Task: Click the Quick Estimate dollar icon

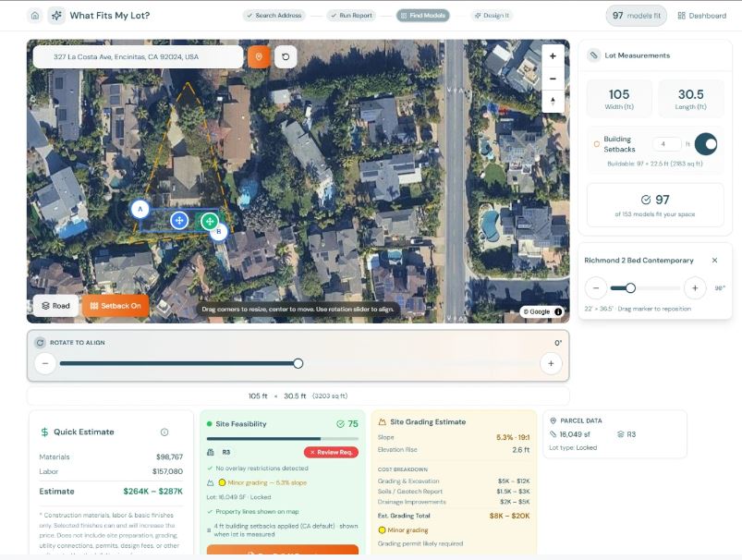Action: [44, 432]
